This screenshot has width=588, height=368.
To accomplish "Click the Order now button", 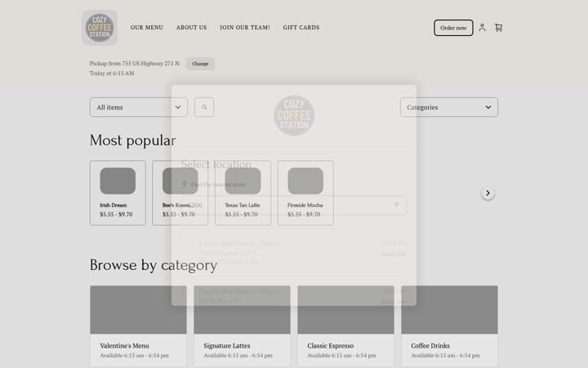I will click(453, 28).
